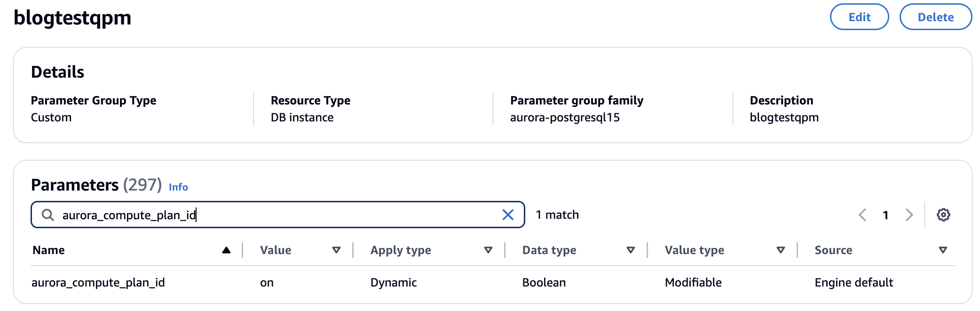Sort by Apply type using its arrow
980x311 pixels.
click(488, 250)
